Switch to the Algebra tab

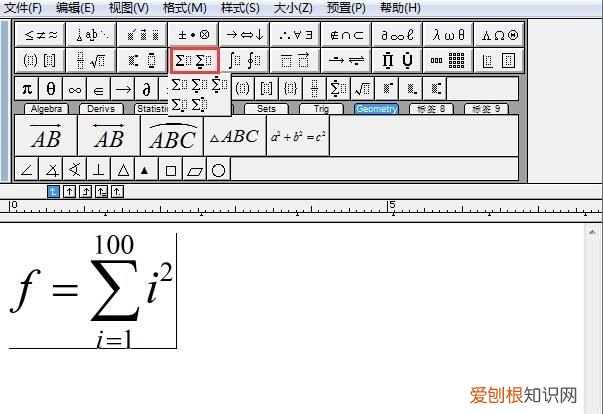coord(46,109)
